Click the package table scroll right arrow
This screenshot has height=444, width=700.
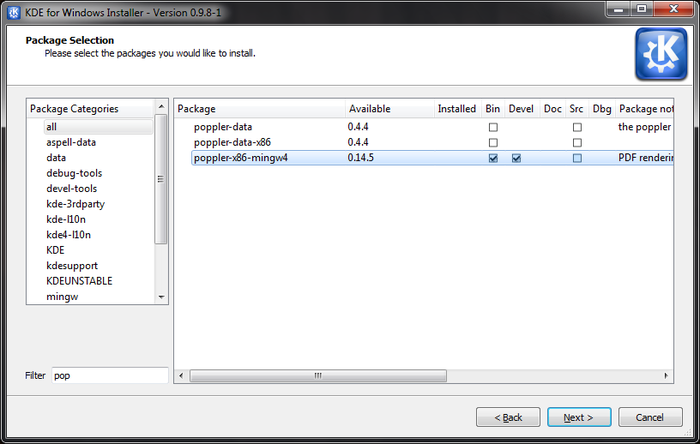[666, 376]
